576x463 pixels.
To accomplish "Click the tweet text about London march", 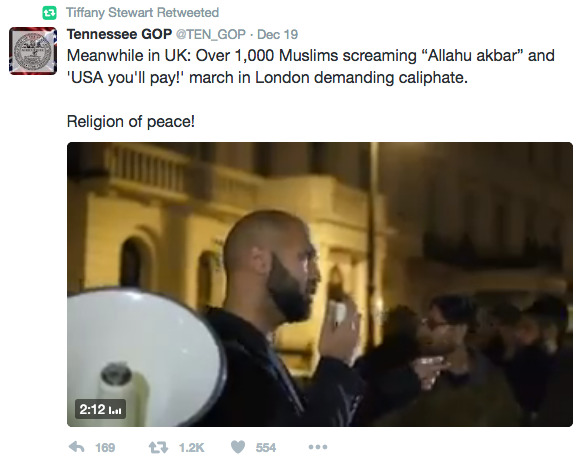I will click(310, 67).
